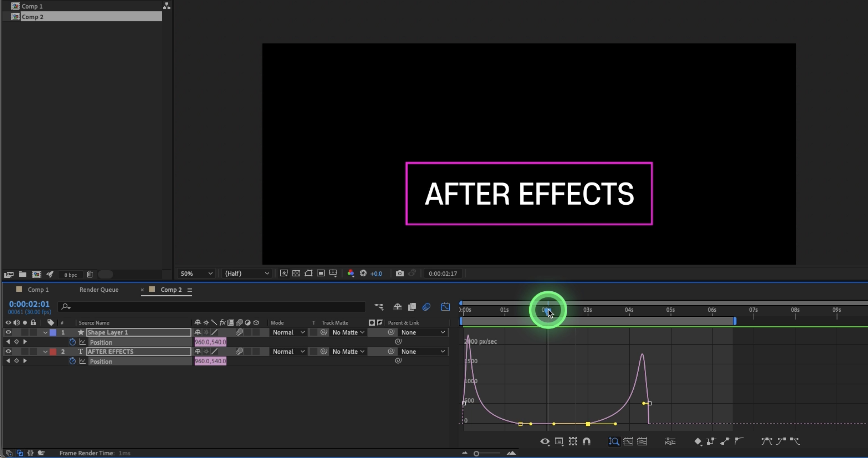The height and width of the screenshot is (458, 868).
Task: Click the 8 bpc color depth button
Action: pyautogui.click(x=70, y=275)
